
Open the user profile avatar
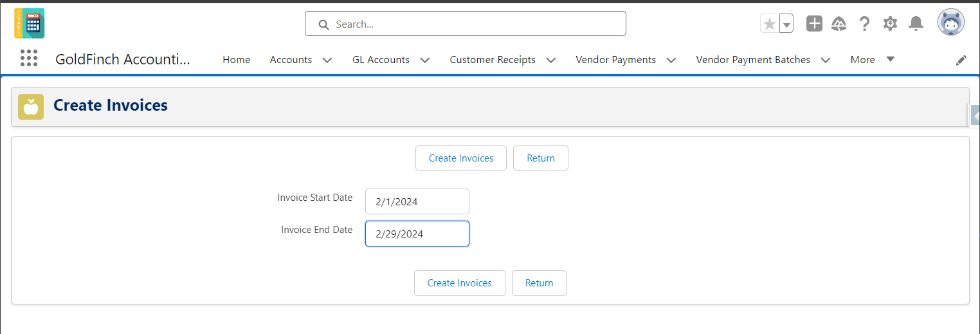[x=950, y=23]
